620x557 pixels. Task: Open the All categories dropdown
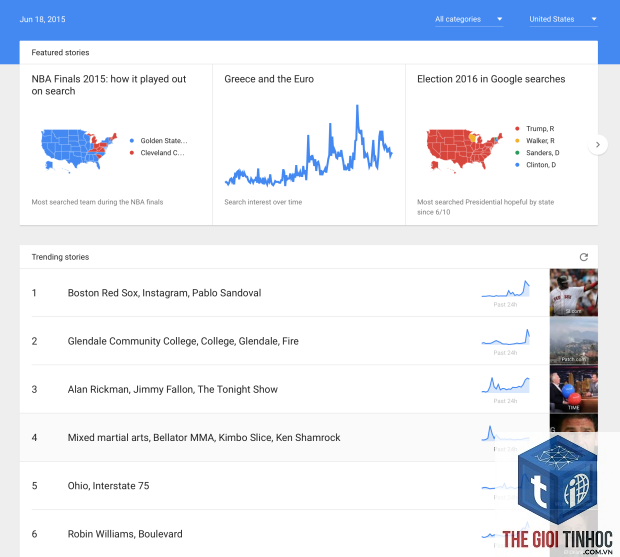(x=469, y=19)
